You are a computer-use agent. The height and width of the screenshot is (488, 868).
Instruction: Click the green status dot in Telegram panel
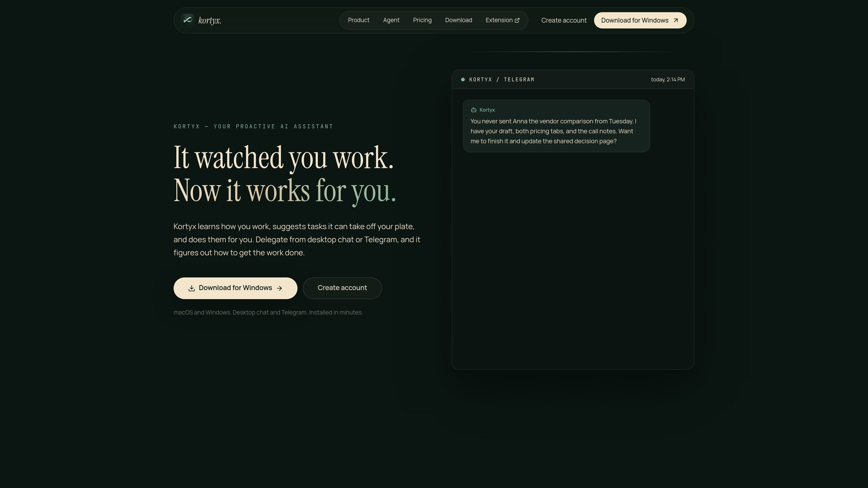click(463, 80)
